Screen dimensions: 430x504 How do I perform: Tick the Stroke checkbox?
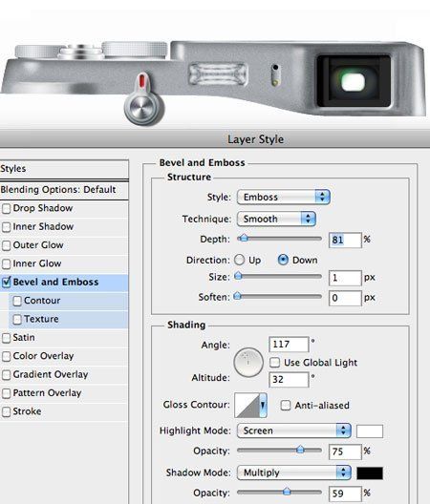(6, 411)
